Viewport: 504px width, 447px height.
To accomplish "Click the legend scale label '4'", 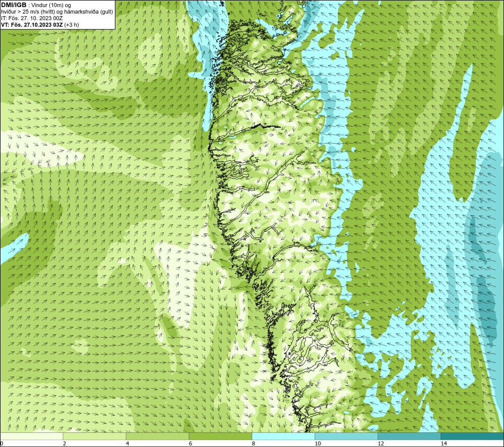I will pyautogui.click(x=128, y=443).
